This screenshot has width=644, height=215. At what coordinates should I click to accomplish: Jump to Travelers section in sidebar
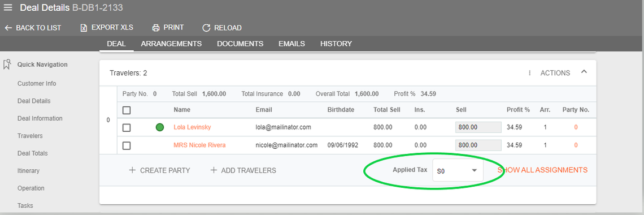[x=30, y=136]
